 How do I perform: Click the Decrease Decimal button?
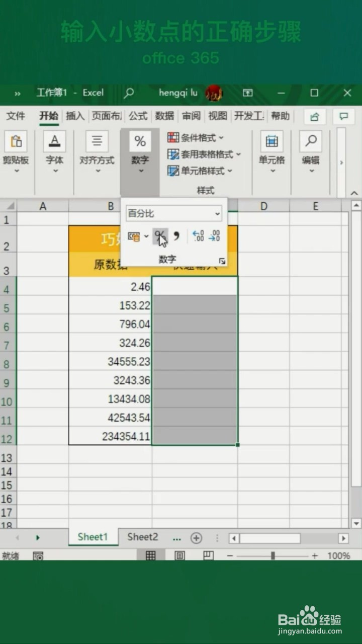[x=215, y=236]
